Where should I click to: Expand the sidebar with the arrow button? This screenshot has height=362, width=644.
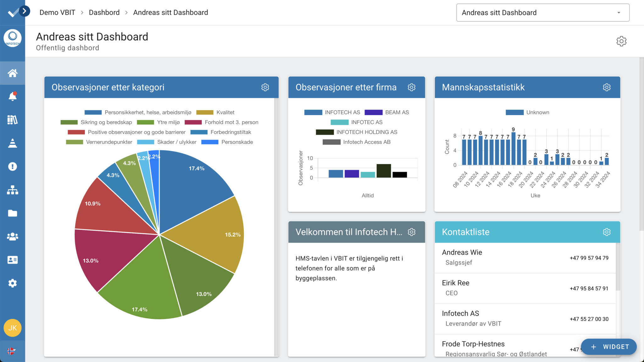24,11
